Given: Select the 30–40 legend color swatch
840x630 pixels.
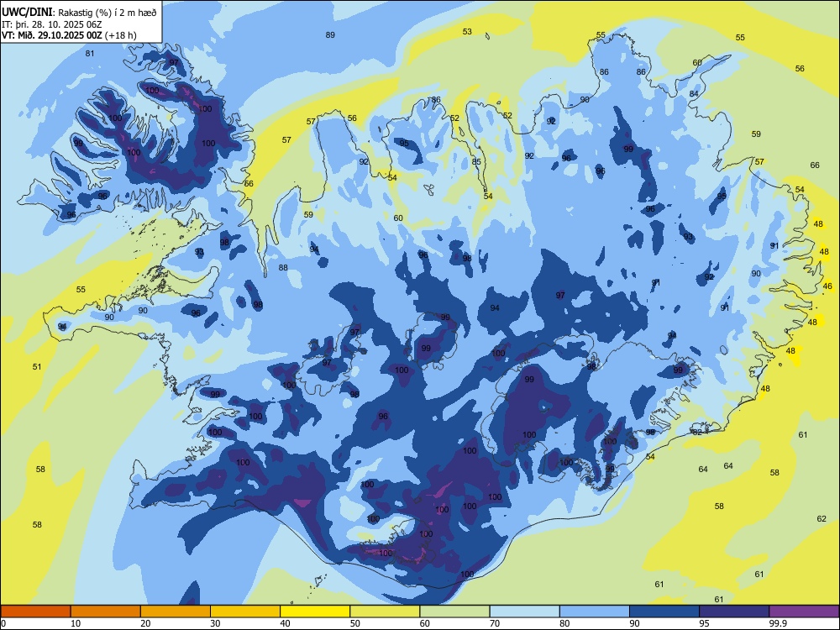Looking at the screenshot, I should (x=245, y=612).
